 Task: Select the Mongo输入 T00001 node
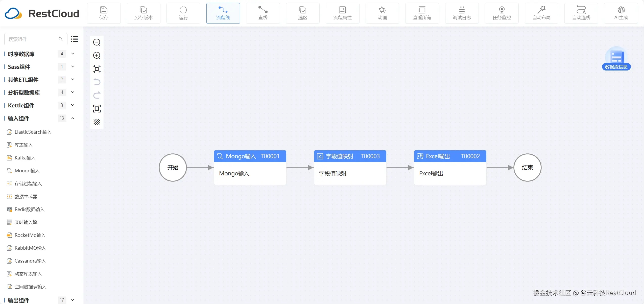[250, 168]
